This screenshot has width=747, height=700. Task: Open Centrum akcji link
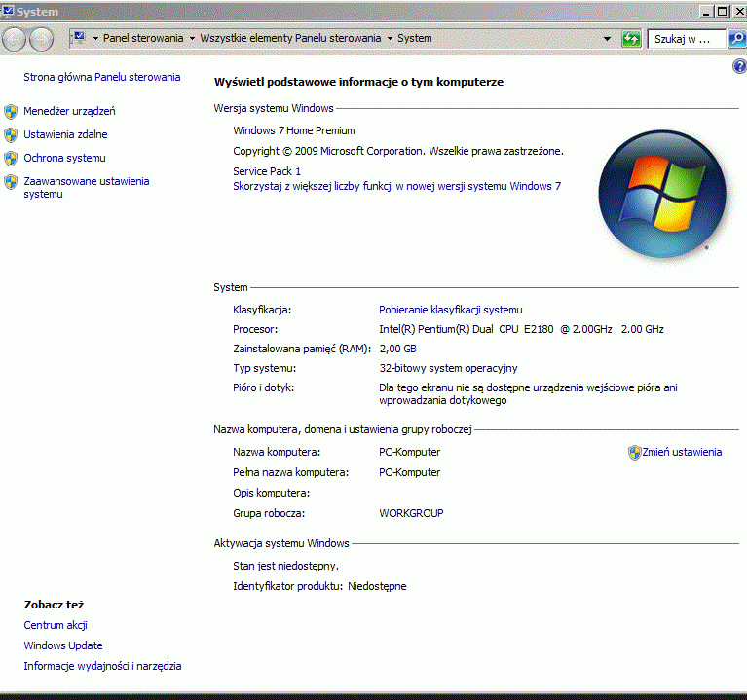[56, 625]
